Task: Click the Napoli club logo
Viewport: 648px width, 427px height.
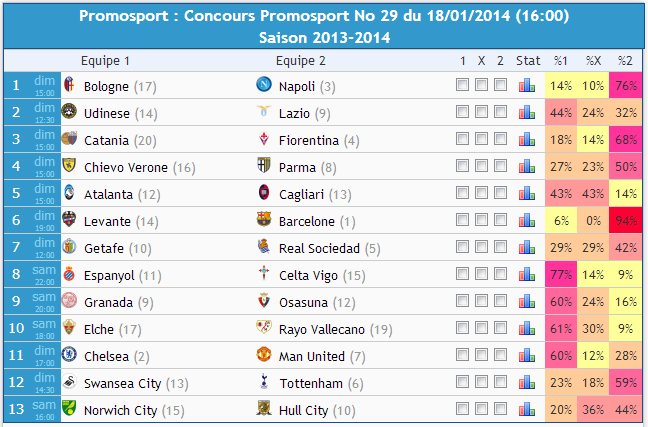Action: point(264,84)
